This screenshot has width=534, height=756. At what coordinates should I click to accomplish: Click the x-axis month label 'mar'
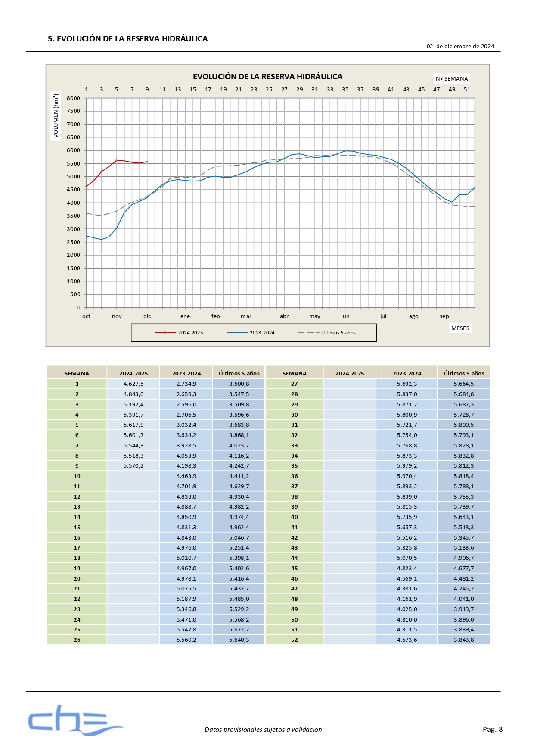[246, 316]
